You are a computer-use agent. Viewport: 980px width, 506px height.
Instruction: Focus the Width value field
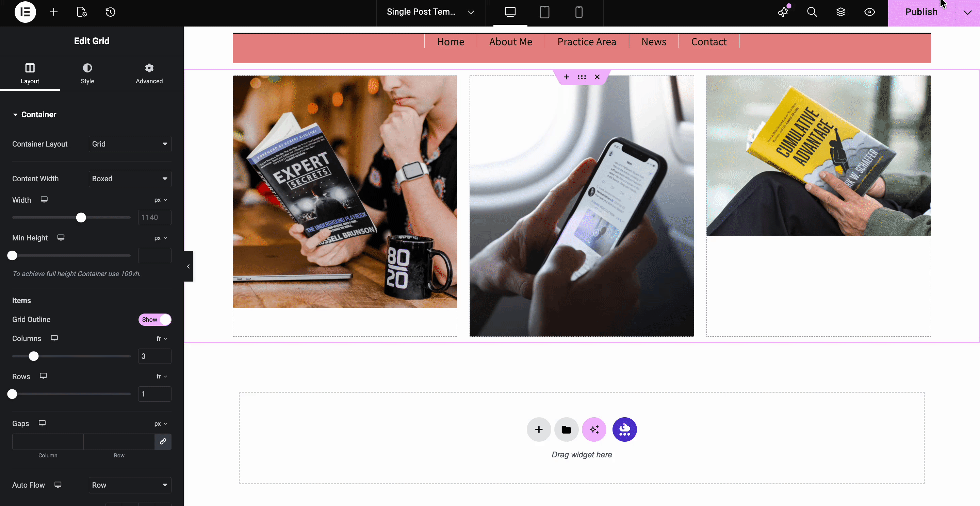[155, 217]
